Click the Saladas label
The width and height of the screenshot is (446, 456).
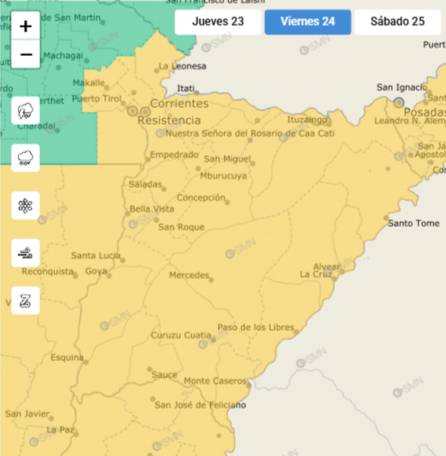(x=145, y=184)
